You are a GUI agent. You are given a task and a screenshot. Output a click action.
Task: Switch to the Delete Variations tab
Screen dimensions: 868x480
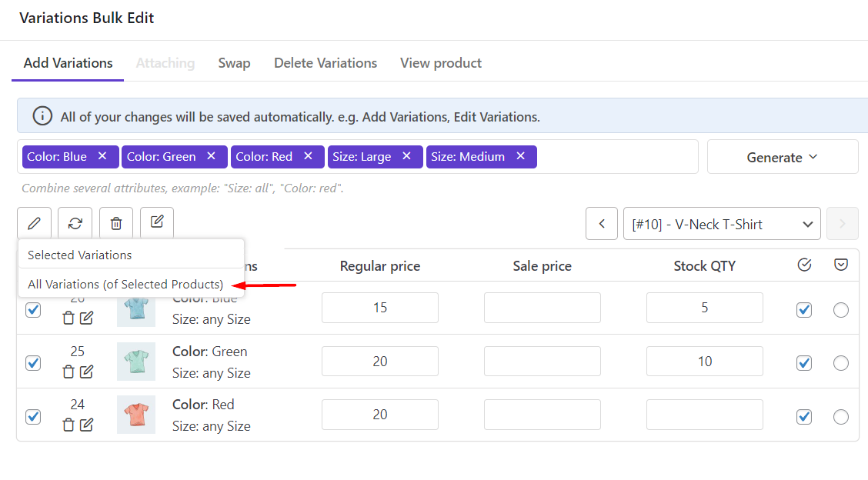click(x=325, y=63)
